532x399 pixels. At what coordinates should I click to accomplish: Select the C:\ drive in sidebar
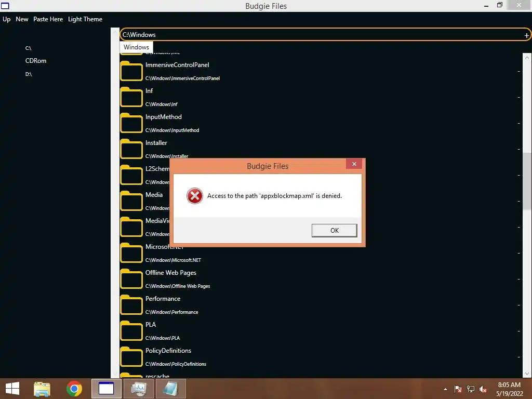pos(28,48)
